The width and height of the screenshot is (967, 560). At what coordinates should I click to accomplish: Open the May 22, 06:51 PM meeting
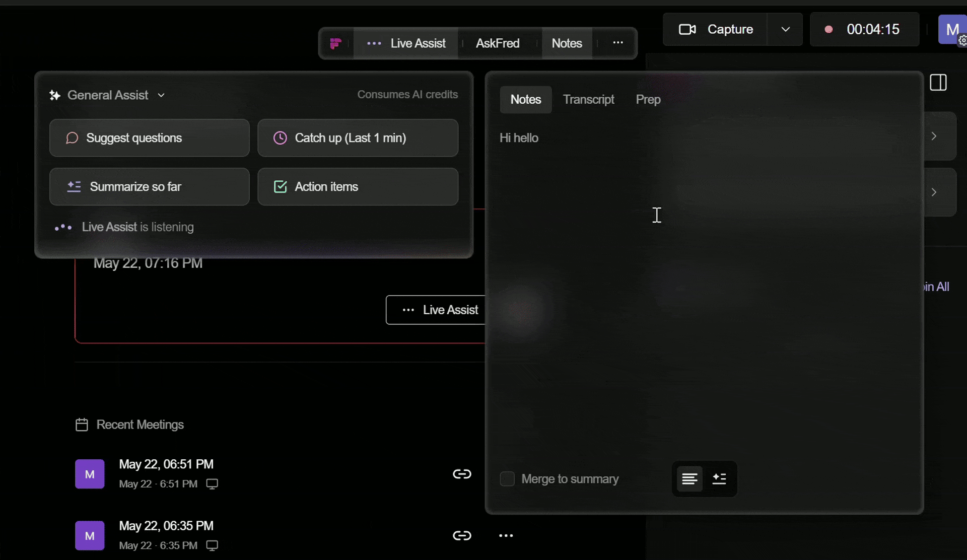[x=166, y=464]
